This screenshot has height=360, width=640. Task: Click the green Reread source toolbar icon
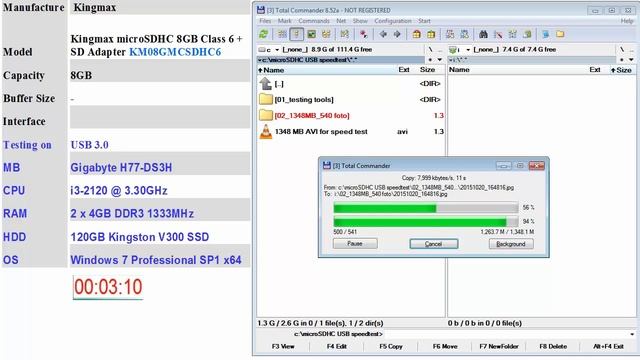pos(264,34)
